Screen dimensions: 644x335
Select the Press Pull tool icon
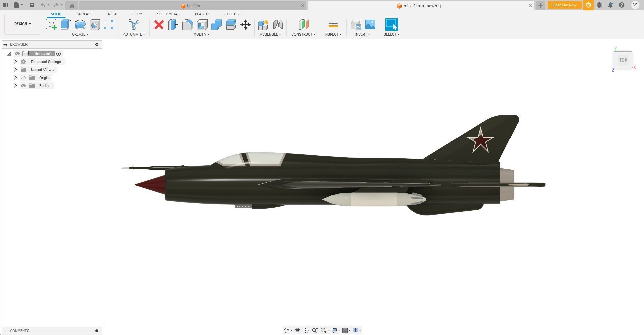pyautogui.click(x=173, y=25)
